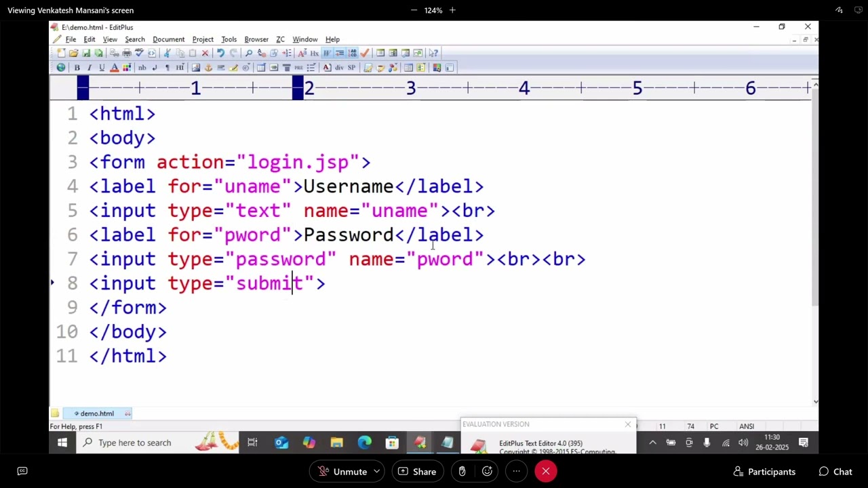Click the Share button

tap(416, 472)
